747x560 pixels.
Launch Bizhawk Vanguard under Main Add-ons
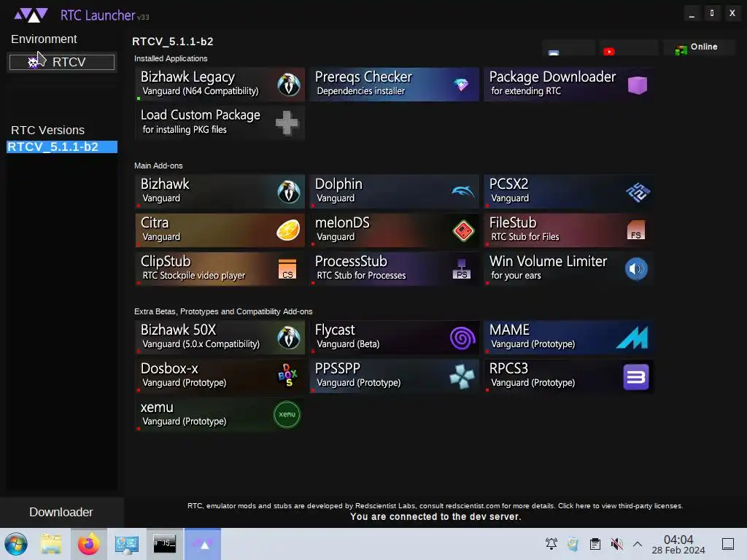220,192
